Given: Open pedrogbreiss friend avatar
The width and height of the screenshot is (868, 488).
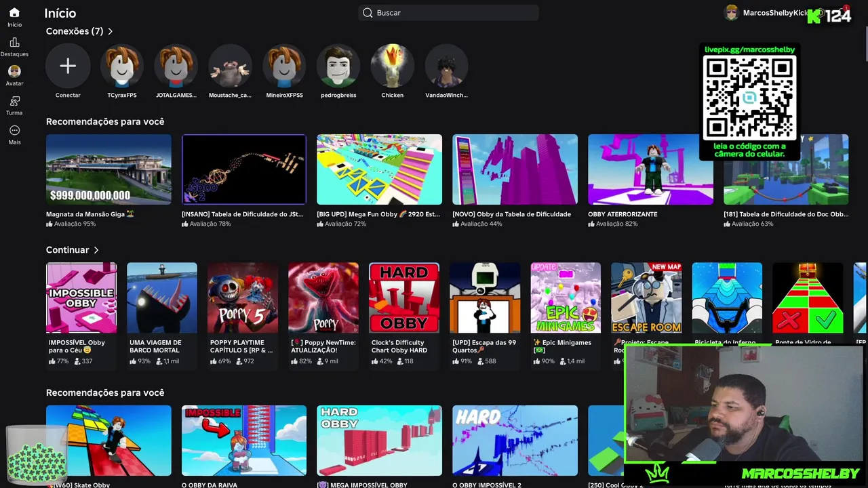Looking at the screenshot, I should click(338, 66).
